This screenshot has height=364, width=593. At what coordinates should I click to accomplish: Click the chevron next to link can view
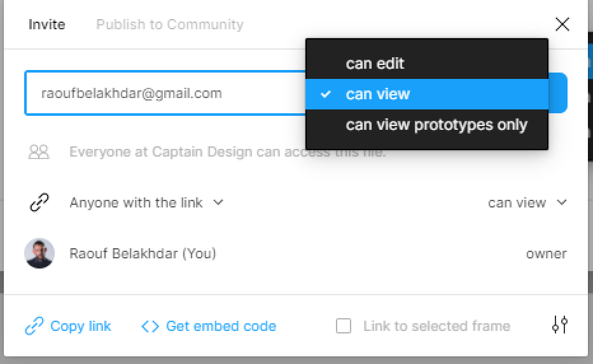click(x=562, y=202)
